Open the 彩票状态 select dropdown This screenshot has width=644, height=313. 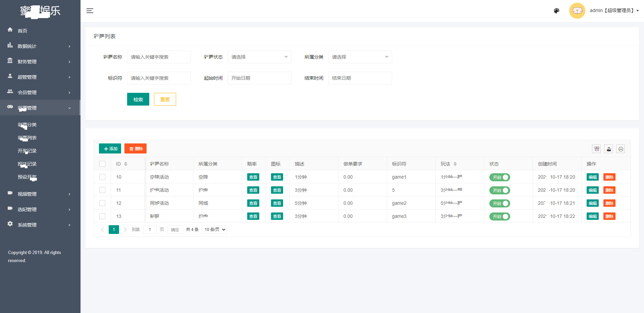[x=260, y=57]
